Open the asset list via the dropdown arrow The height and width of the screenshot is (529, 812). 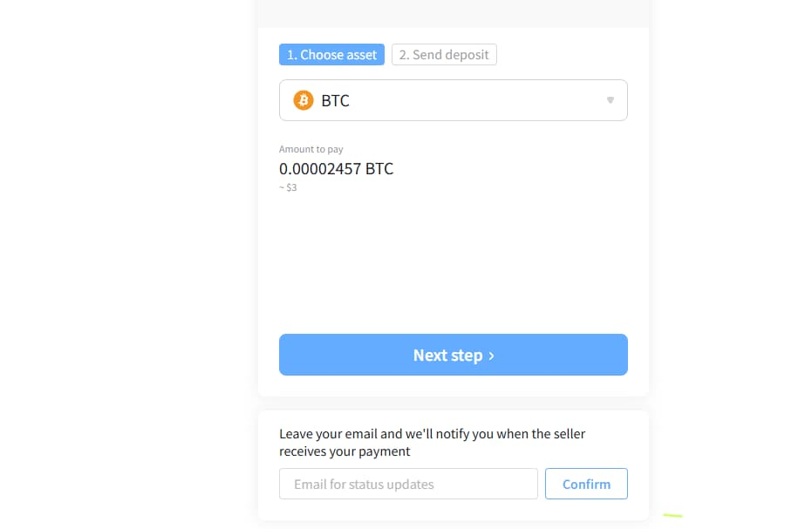tap(610, 100)
